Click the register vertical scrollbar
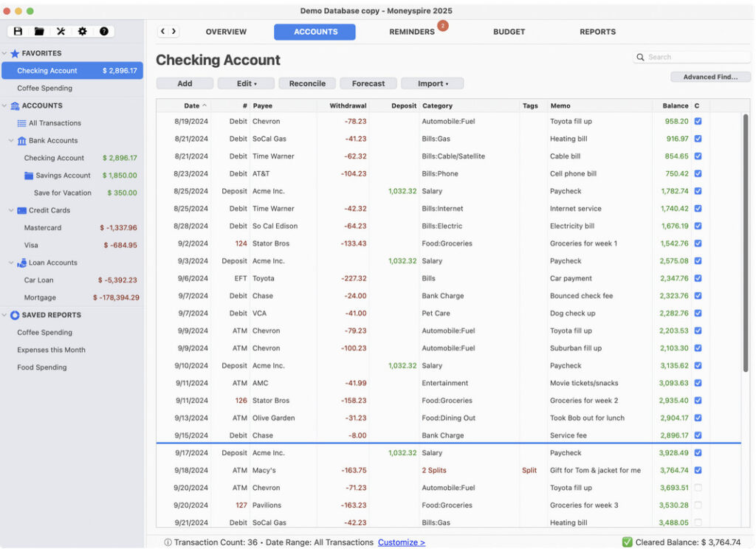This screenshot has height=560, width=756. (746, 243)
